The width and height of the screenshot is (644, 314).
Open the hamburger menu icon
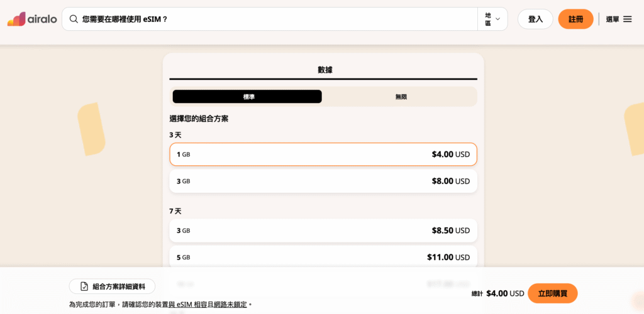pyautogui.click(x=627, y=19)
